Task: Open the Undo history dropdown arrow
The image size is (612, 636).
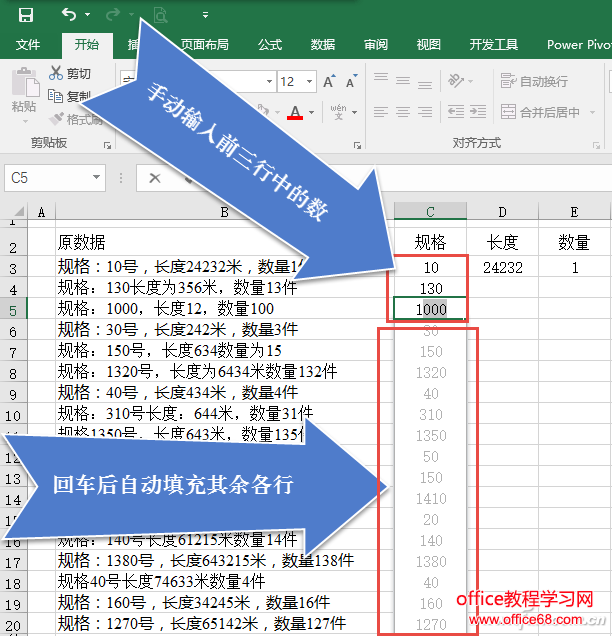Action: (x=87, y=15)
